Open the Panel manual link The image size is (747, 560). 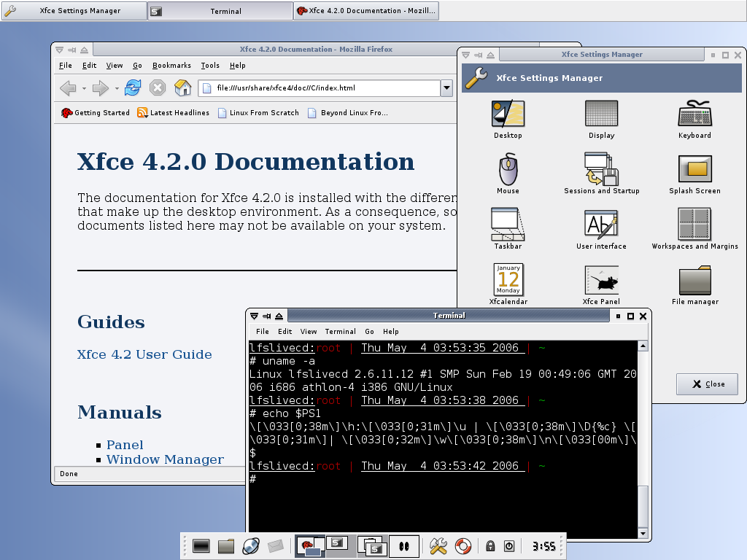(x=125, y=445)
